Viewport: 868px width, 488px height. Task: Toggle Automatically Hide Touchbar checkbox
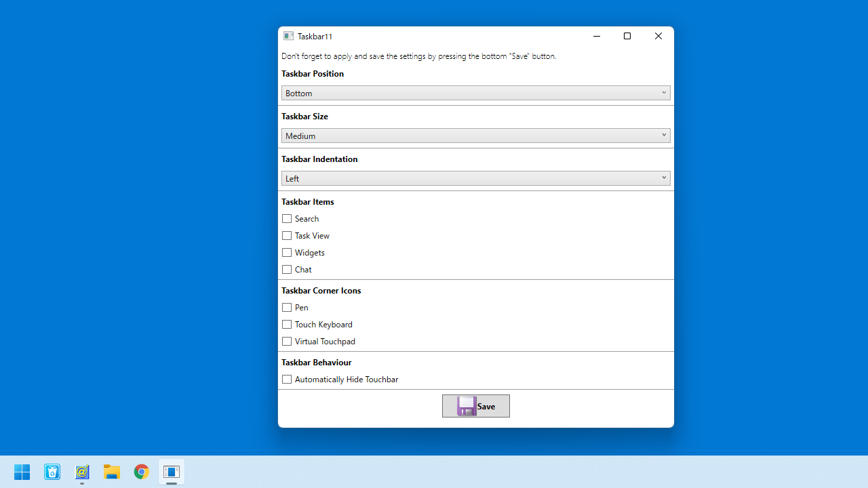[287, 380]
